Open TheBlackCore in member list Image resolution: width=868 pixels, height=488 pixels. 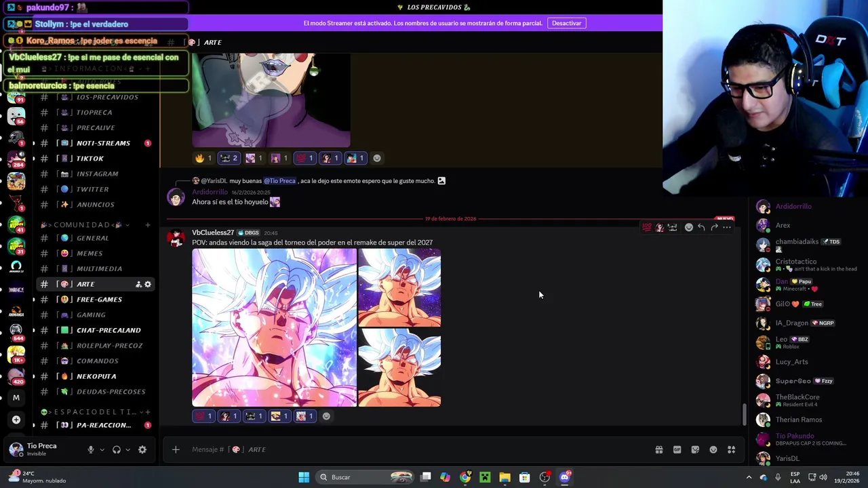[x=797, y=400]
